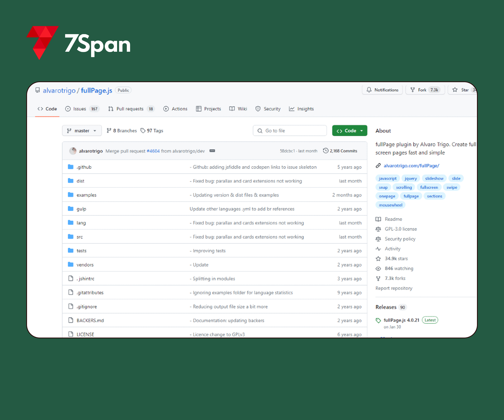Star the repository
The width and height of the screenshot is (504, 420).
463,90
